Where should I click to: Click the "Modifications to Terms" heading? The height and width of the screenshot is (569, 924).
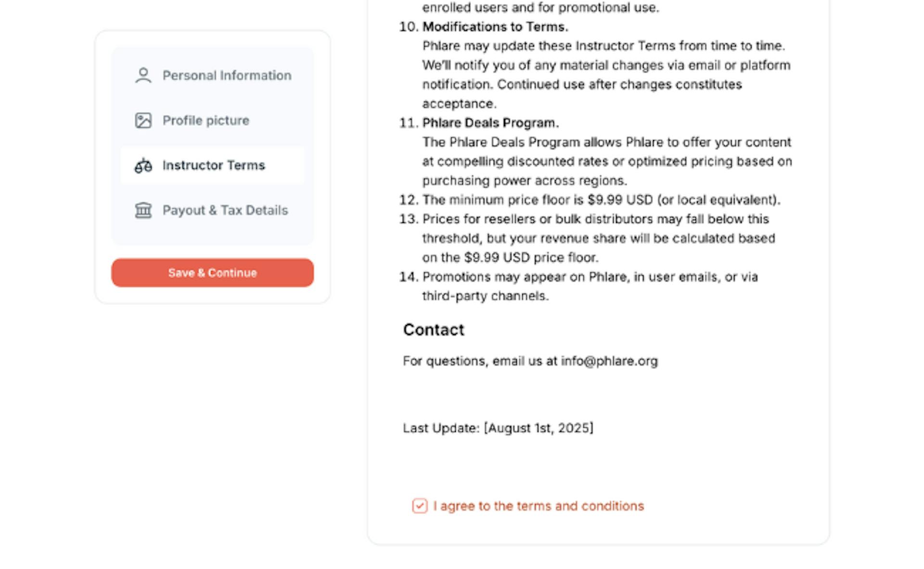pos(495,27)
